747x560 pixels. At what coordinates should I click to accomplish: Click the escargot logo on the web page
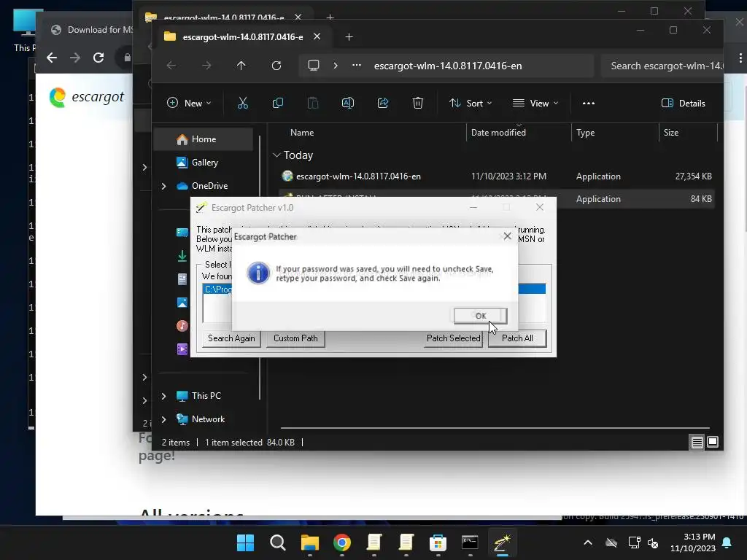point(87,97)
